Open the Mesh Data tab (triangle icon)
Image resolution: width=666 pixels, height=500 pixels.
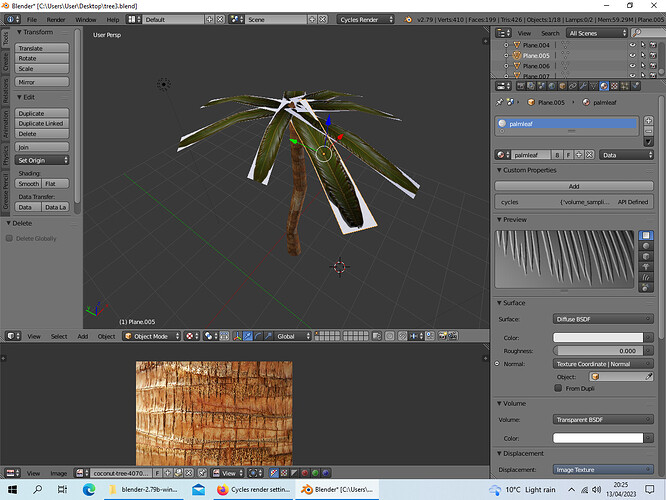tap(593, 86)
